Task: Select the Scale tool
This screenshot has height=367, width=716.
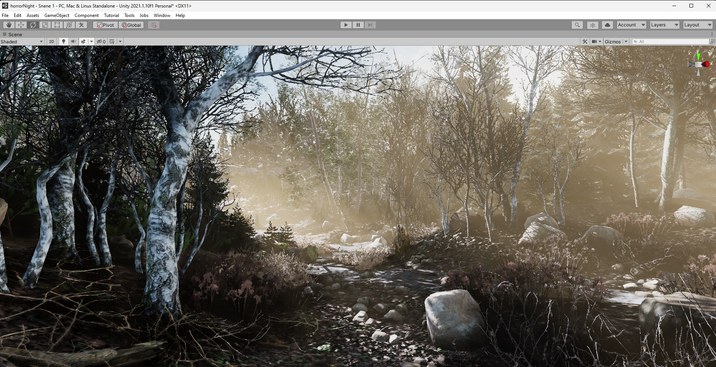Action: [x=45, y=25]
